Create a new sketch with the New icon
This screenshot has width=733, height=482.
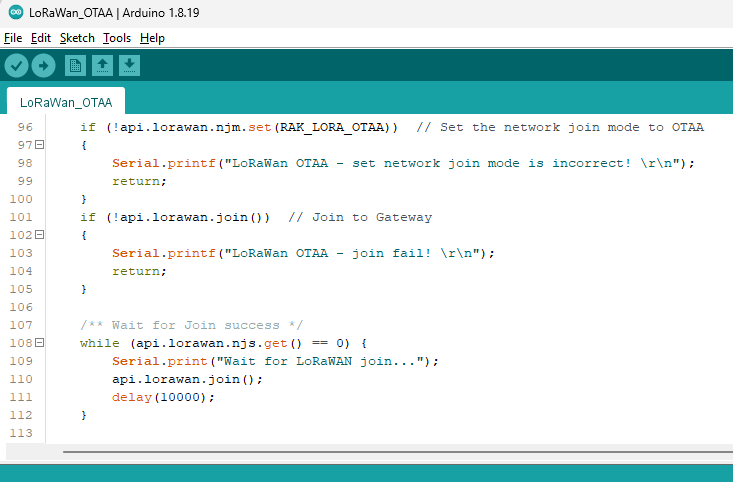(x=75, y=65)
